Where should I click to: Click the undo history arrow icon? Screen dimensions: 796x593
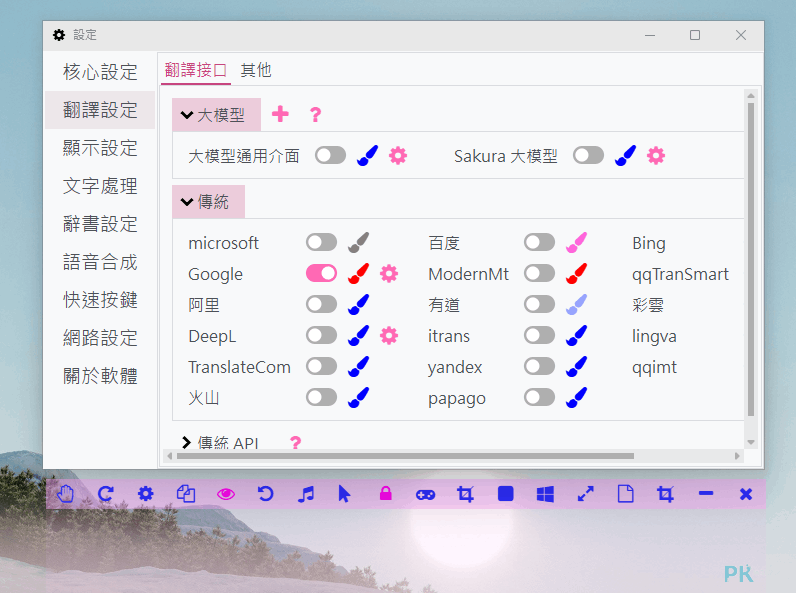[266, 493]
